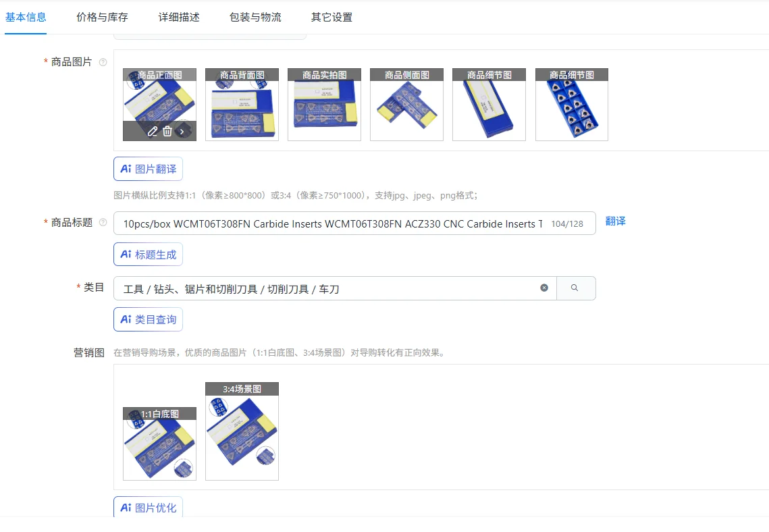Click the 翻译 link next to title
Viewport: 769px width, 532px height.
click(x=615, y=221)
